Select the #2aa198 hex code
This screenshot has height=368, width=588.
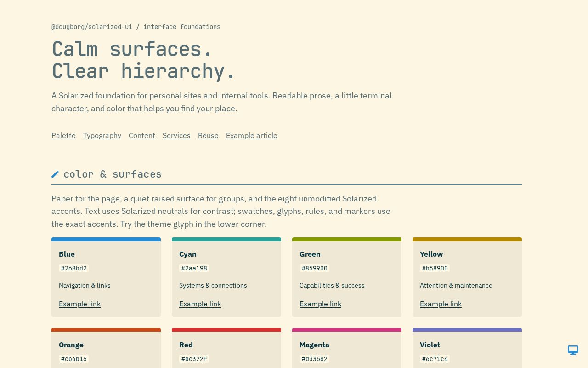(194, 268)
